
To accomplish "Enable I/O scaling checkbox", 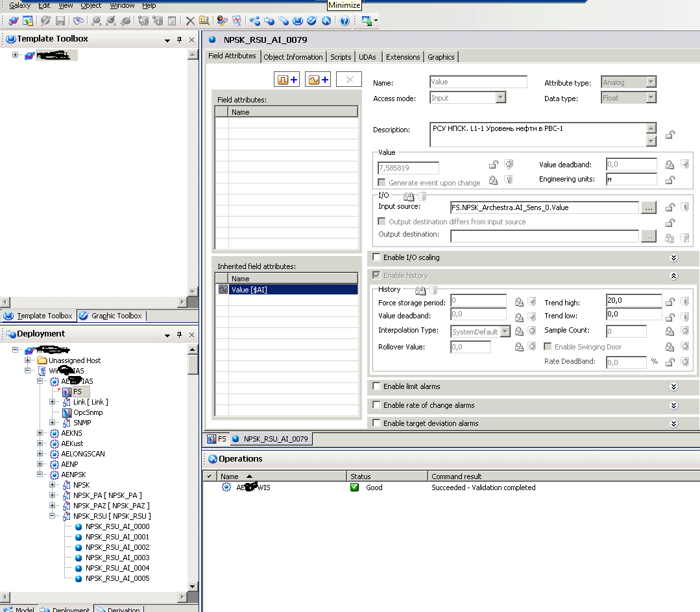I will pos(376,257).
